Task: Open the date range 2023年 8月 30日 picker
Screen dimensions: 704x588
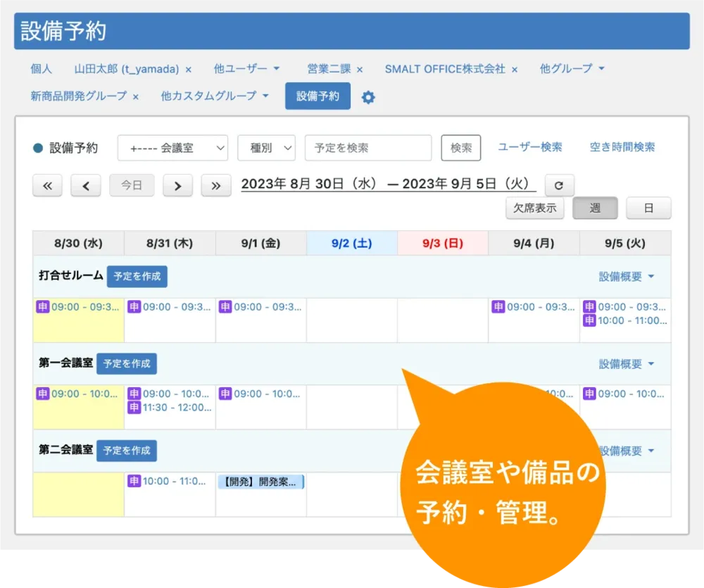Action: 389,184
